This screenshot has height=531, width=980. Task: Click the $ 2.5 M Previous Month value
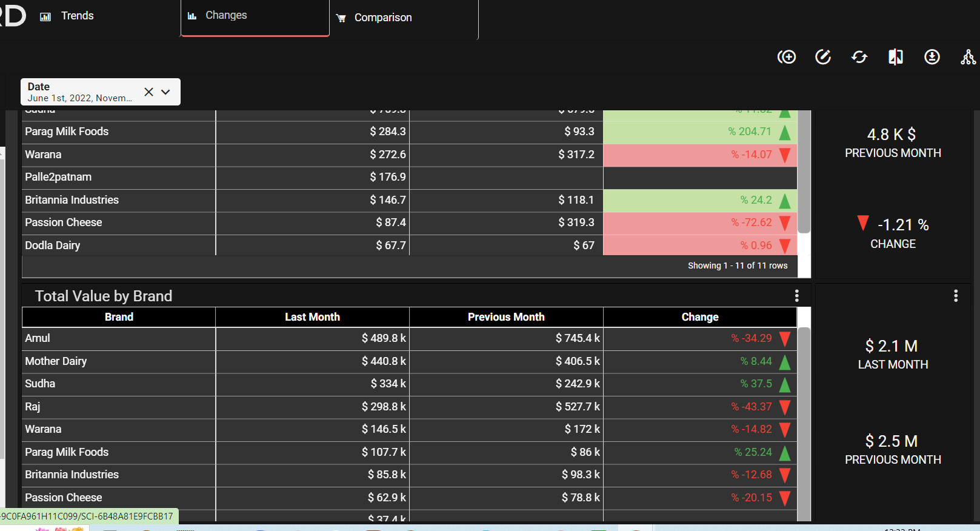tap(892, 441)
